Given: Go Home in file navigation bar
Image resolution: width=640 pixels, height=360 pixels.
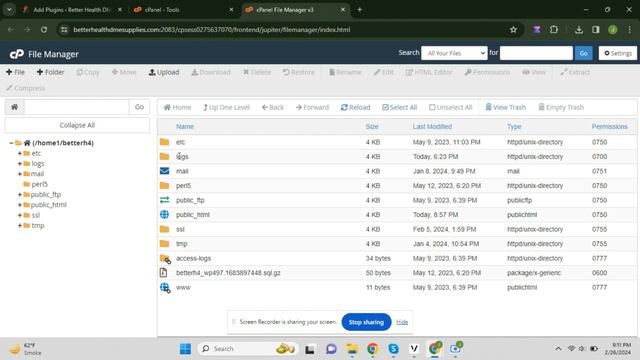Looking at the screenshot, I should coord(177,107).
